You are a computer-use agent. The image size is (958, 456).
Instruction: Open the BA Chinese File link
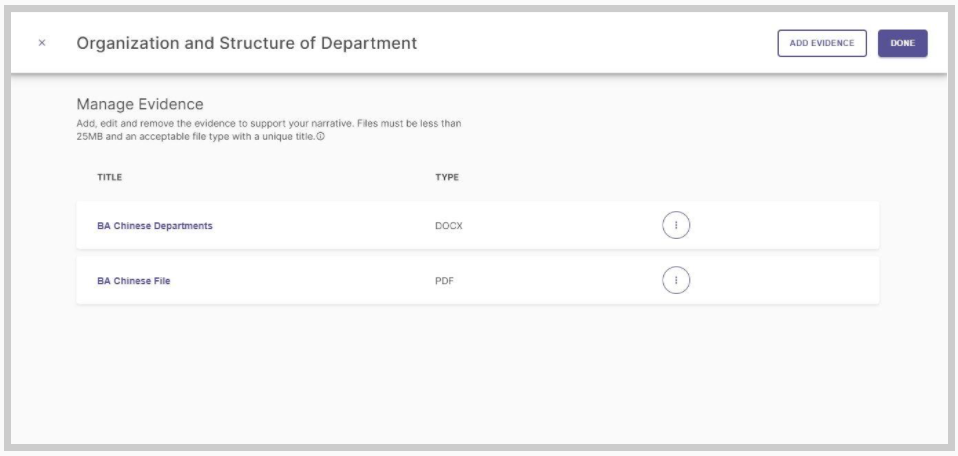click(x=133, y=281)
